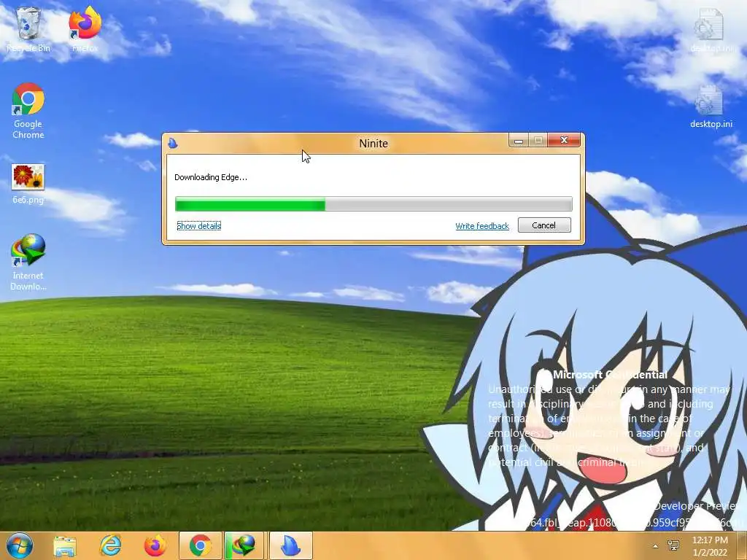Screen dimensions: 747x560
Task: Open the Firefox desktop shortcut
Action: click(85, 29)
